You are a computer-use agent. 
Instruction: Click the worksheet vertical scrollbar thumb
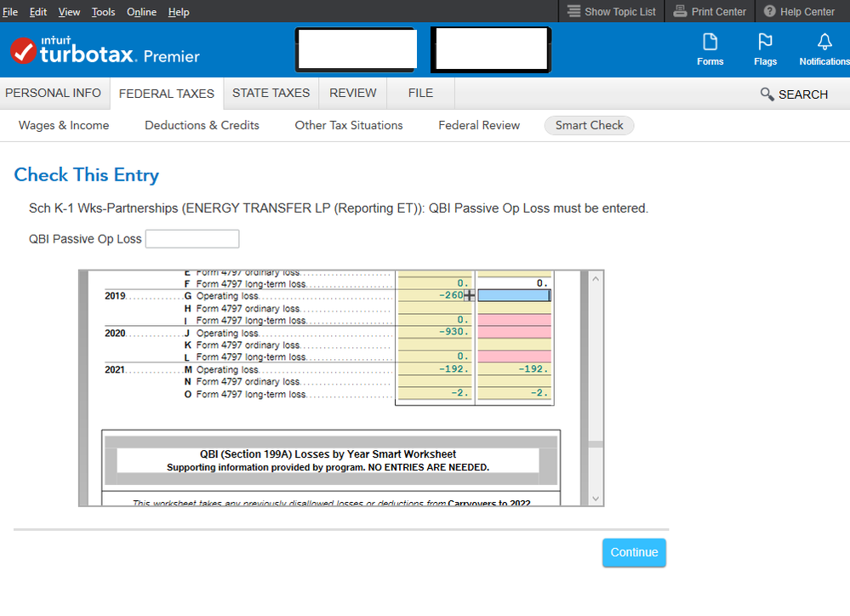(x=596, y=444)
